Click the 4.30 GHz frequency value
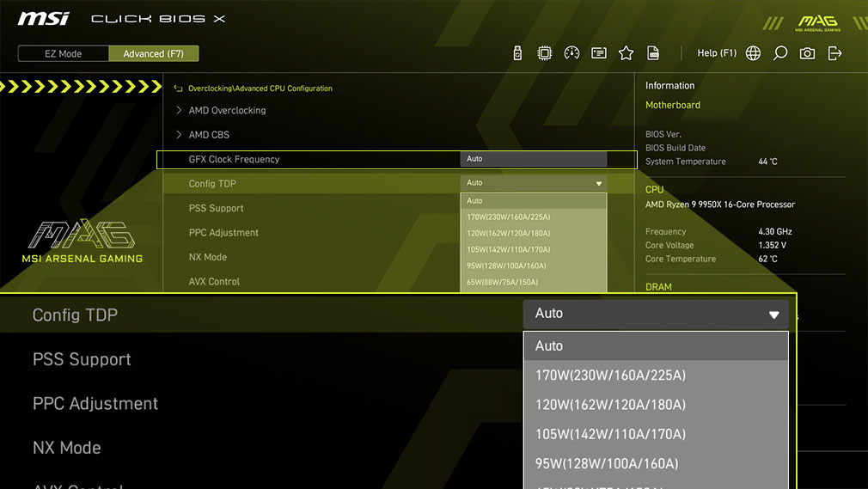The width and height of the screenshot is (868, 489). pyautogui.click(x=775, y=231)
